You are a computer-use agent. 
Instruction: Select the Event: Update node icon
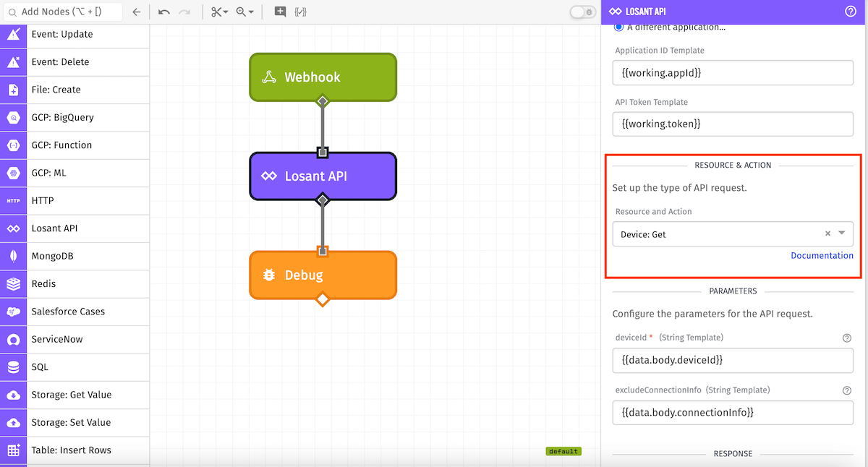(13, 34)
